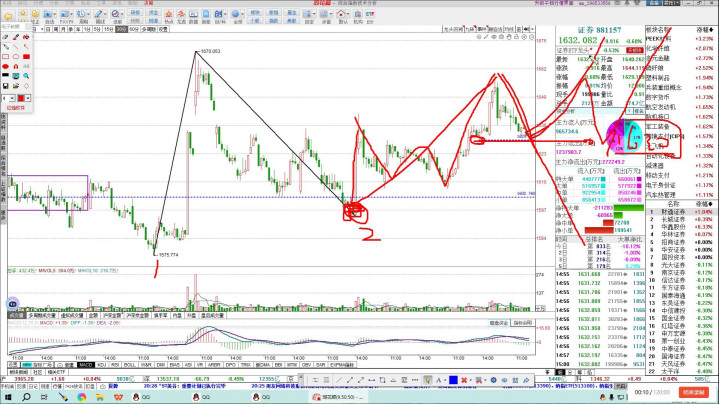The image size is (719, 404).
Task: Select the 15分 period button
Action: [108, 29]
